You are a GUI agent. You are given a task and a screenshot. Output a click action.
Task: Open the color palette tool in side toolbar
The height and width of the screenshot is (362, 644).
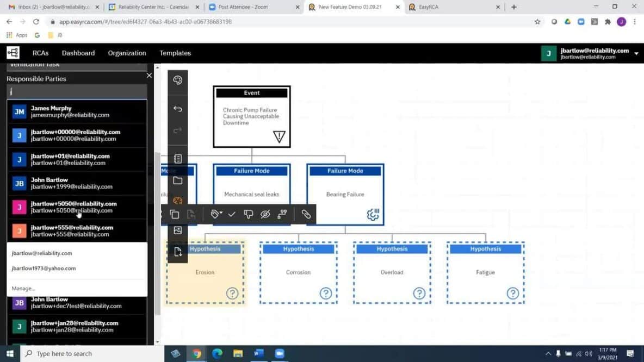(x=177, y=80)
